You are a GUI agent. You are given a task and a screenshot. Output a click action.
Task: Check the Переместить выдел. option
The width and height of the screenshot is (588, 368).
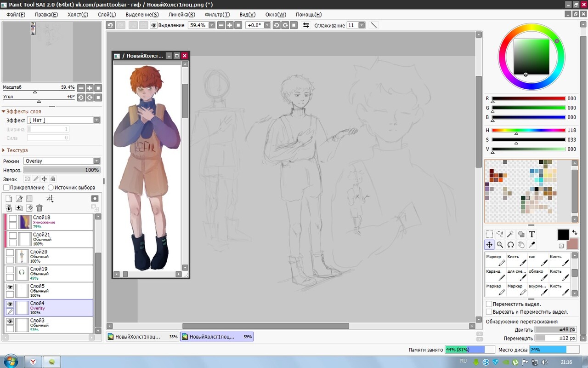tap(489, 304)
